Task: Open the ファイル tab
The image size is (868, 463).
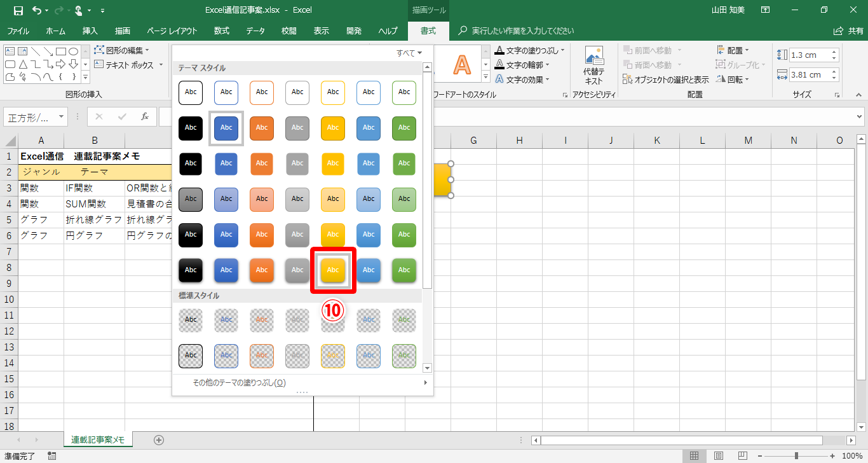Action: [18, 31]
